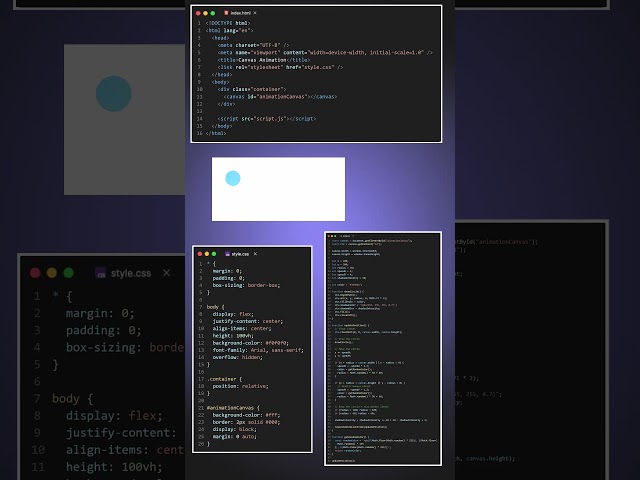640x480 pixels.
Task: Click the red dot of the small style.css window
Action: click(200, 254)
